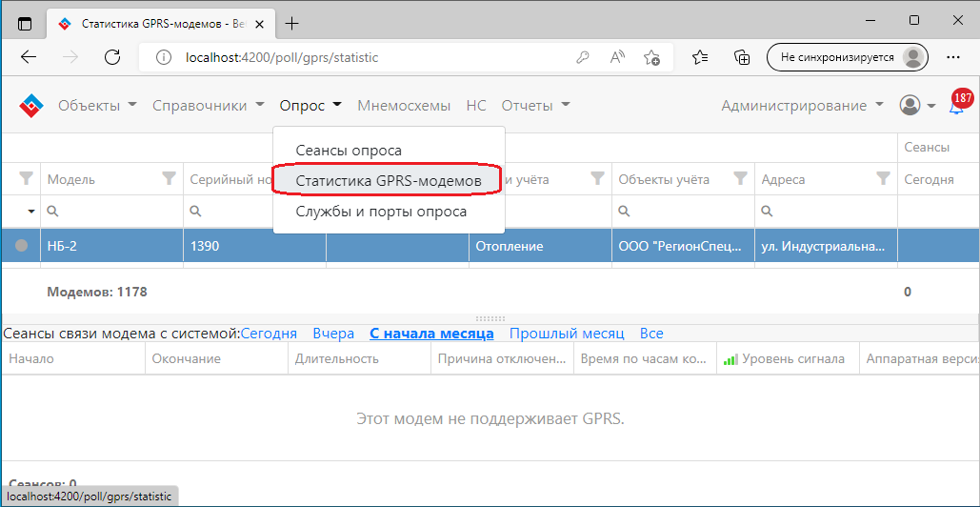The width and height of the screenshot is (980, 507).
Task: Click the application logo icon
Action: (31, 106)
